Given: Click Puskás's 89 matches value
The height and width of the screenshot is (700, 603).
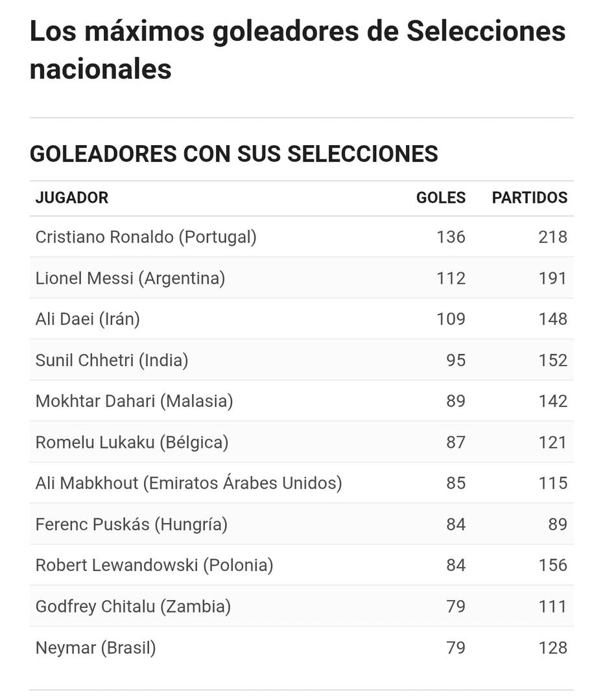Looking at the screenshot, I should (x=558, y=524).
